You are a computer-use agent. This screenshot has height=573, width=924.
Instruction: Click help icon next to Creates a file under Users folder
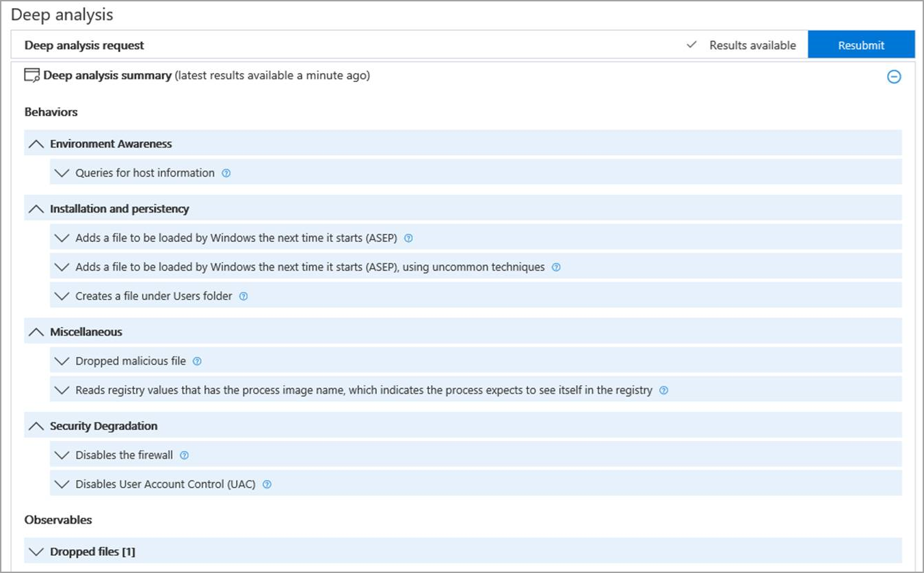(243, 297)
